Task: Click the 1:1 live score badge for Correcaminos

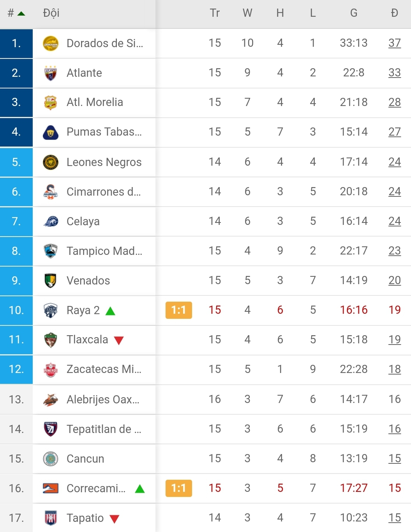Action: 178,488
